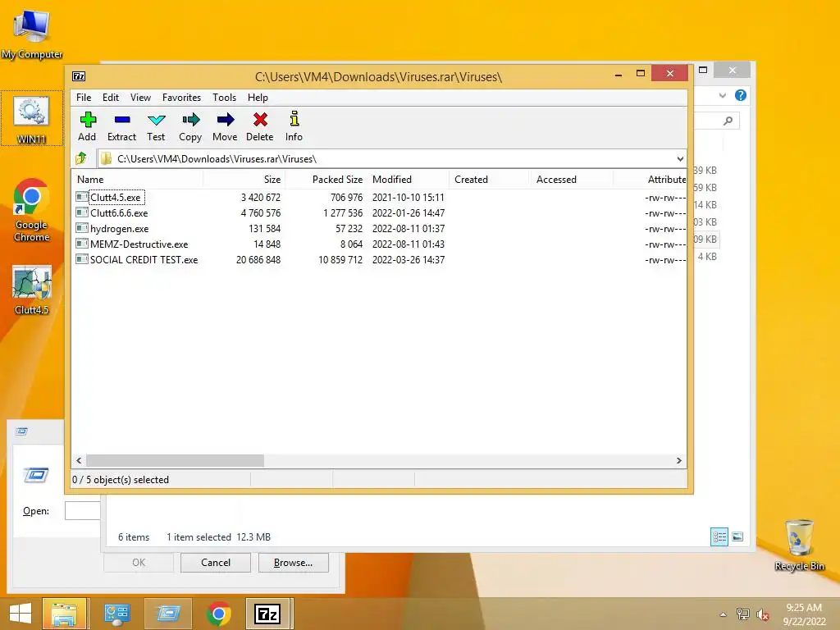This screenshot has height=630, width=840.
Task: Select the SOCIAL CREDIT TEST.exe file icon
Action: tap(82, 259)
